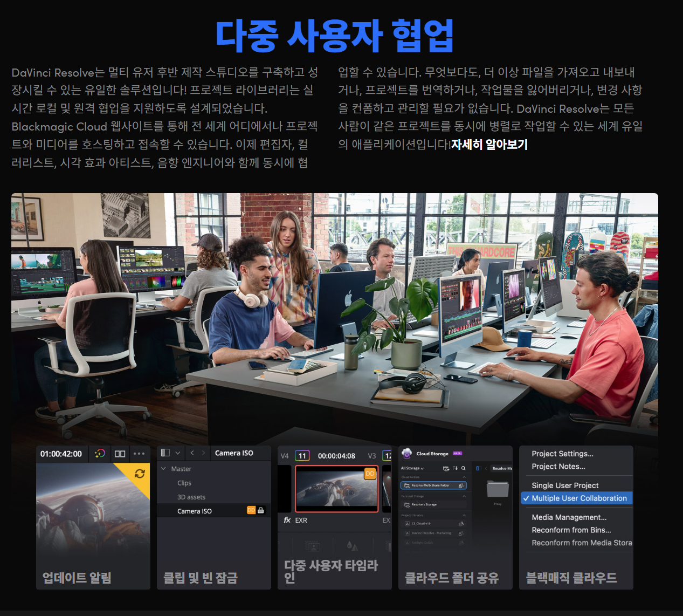The image size is (683, 616).
Task: Click the BETA badge
Action: pos(458,453)
